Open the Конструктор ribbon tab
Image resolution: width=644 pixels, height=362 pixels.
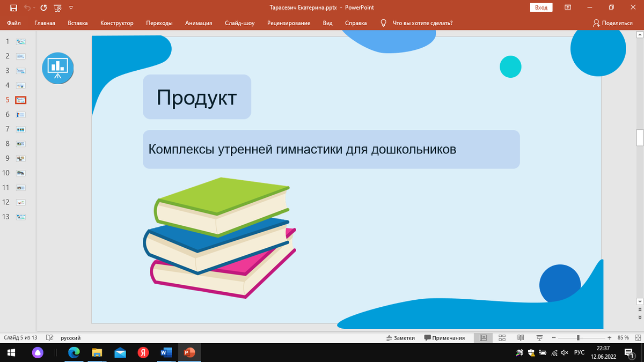(116, 23)
